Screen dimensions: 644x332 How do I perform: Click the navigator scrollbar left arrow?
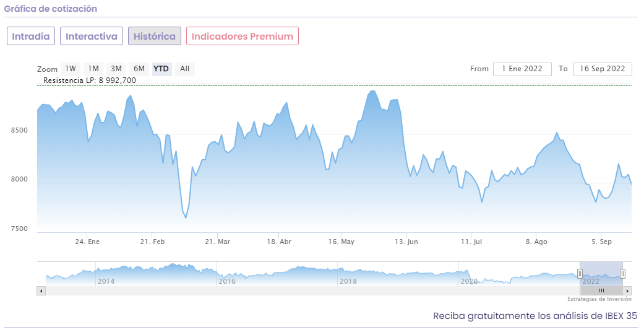(x=41, y=290)
